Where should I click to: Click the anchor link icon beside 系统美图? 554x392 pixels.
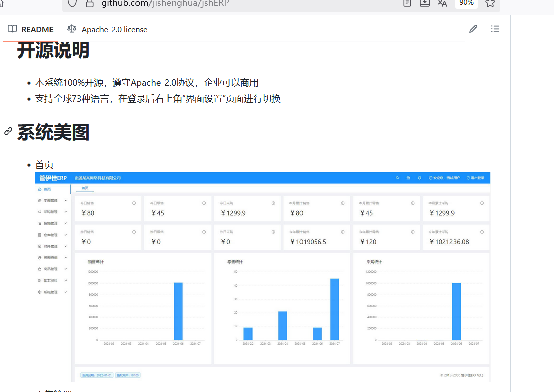click(x=8, y=132)
